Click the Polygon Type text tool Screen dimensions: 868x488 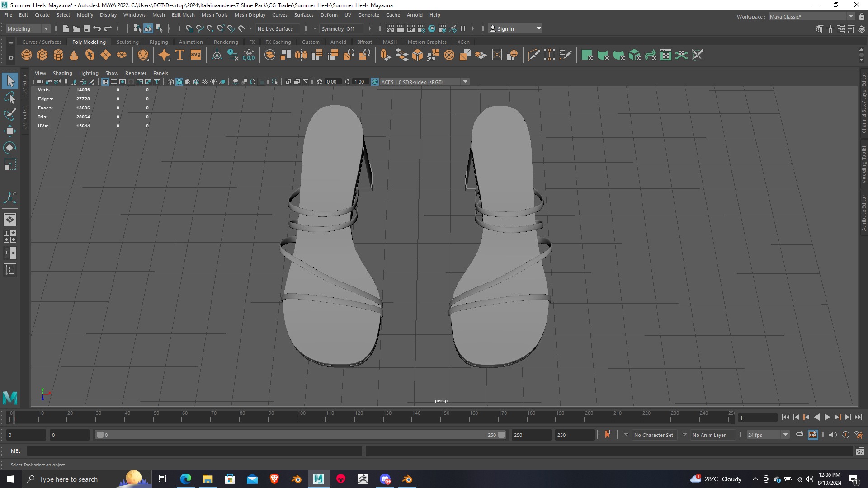[x=180, y=55]
